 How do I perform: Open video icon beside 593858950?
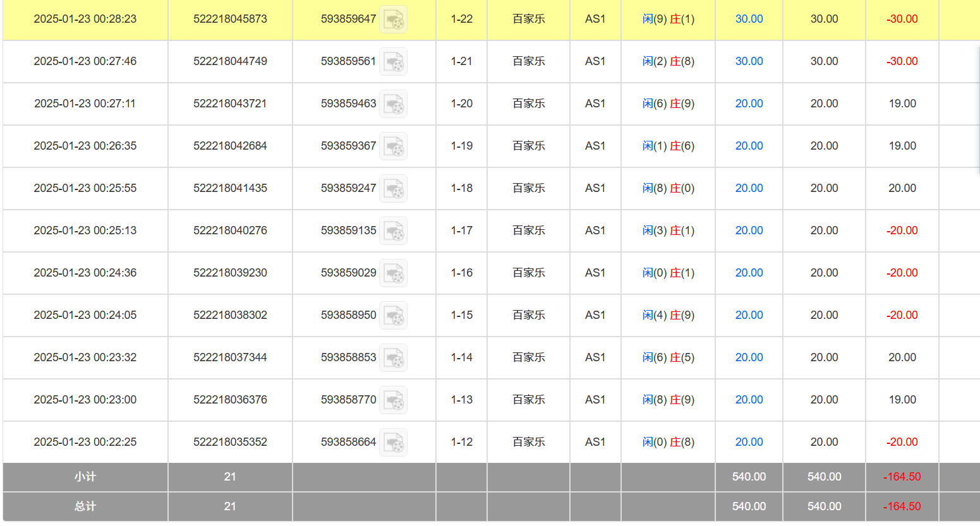click(x=393, y=316)
